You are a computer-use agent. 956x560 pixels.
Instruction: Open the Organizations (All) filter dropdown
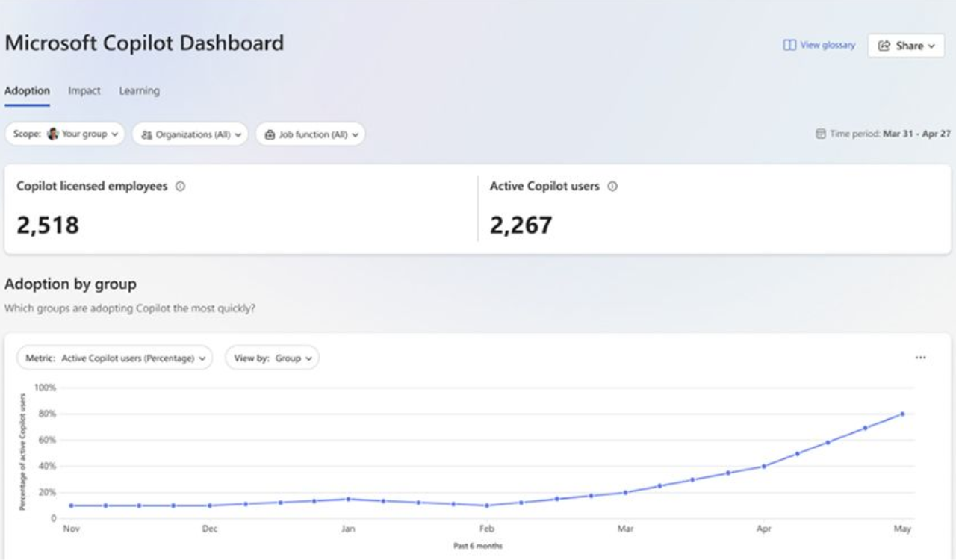pyautogui.click(x=190, y=134)
